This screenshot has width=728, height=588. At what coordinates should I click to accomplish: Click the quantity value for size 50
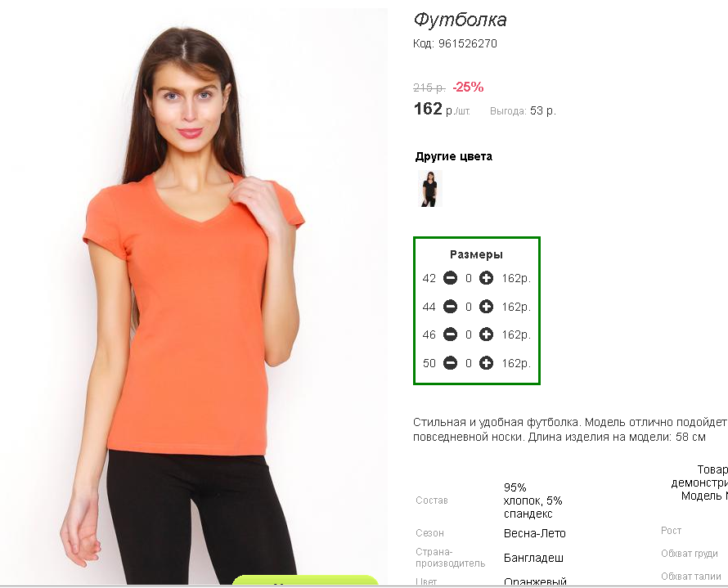coord(469,363)
